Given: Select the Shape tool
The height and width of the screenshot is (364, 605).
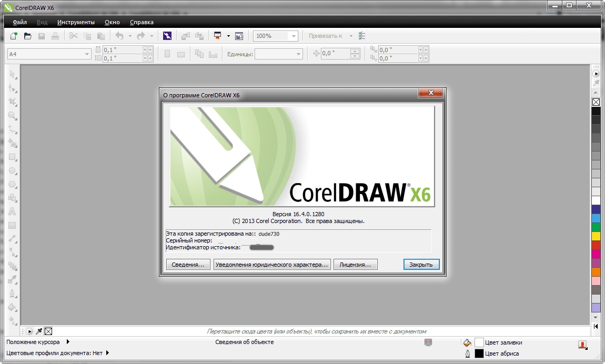Looking at the screenshot, I should [x=12, y=88].
